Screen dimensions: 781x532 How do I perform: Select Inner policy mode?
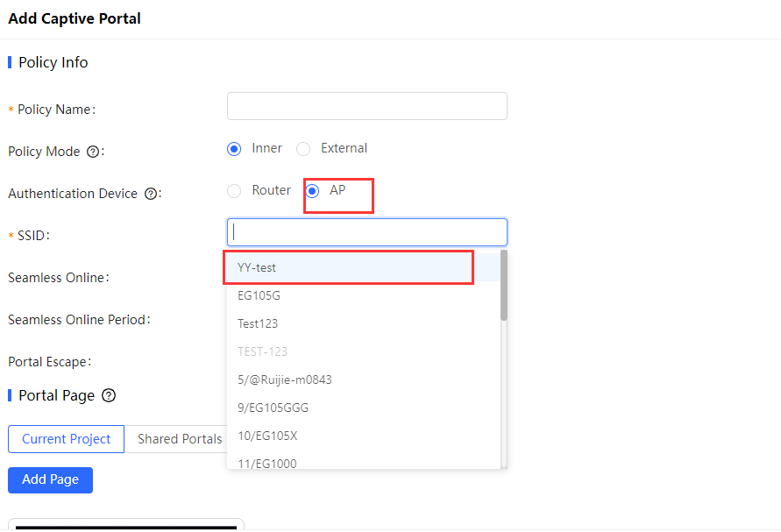click(234, 149)
